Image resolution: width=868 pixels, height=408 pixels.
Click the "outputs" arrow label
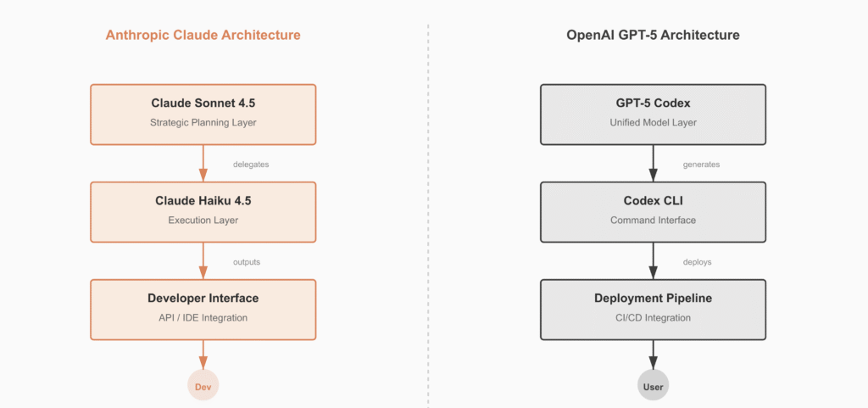point(247,262)
